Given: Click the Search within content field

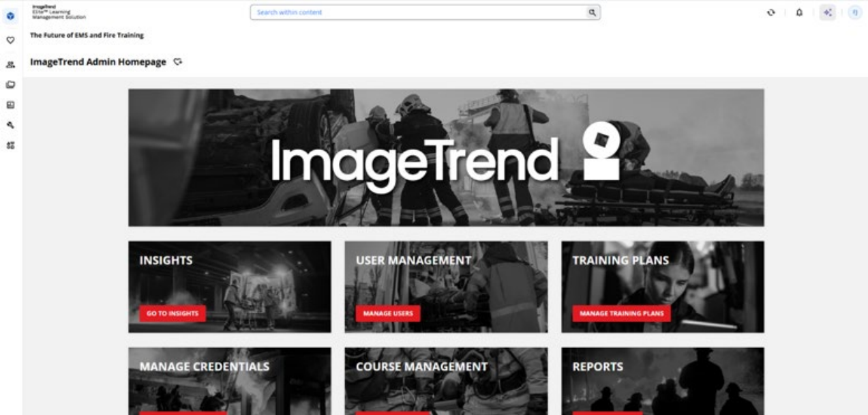Looking at the screenshot, I should pos(425,12).
